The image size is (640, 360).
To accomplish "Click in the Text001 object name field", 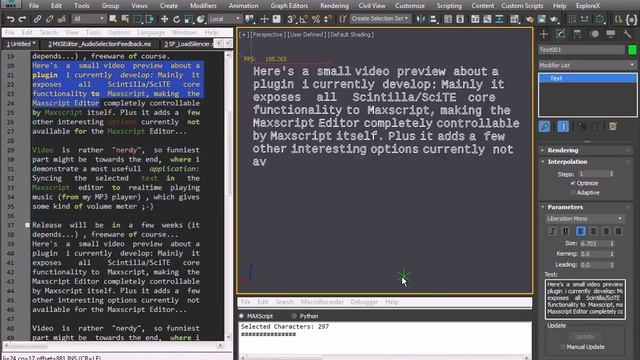I will click(581, 50).
